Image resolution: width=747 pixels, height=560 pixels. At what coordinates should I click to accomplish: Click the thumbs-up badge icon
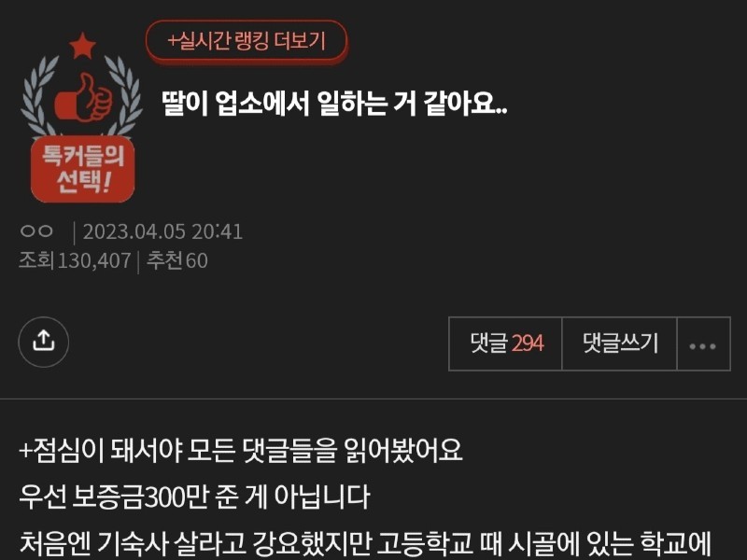point(84,98)
